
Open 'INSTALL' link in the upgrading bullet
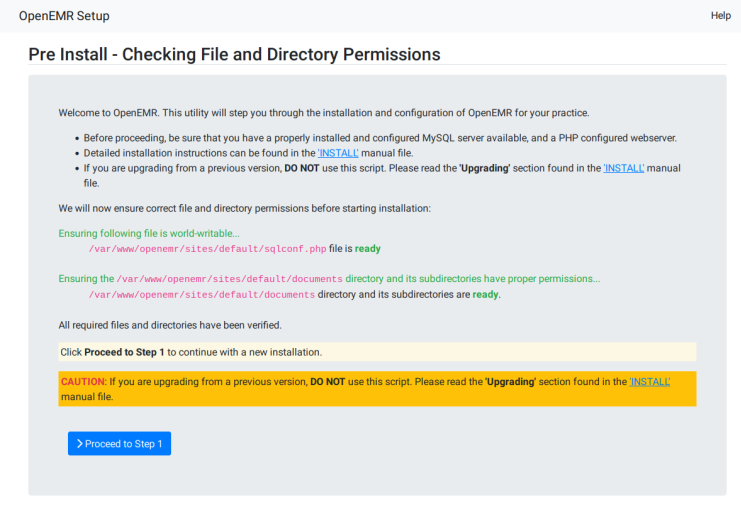[623, 168]
